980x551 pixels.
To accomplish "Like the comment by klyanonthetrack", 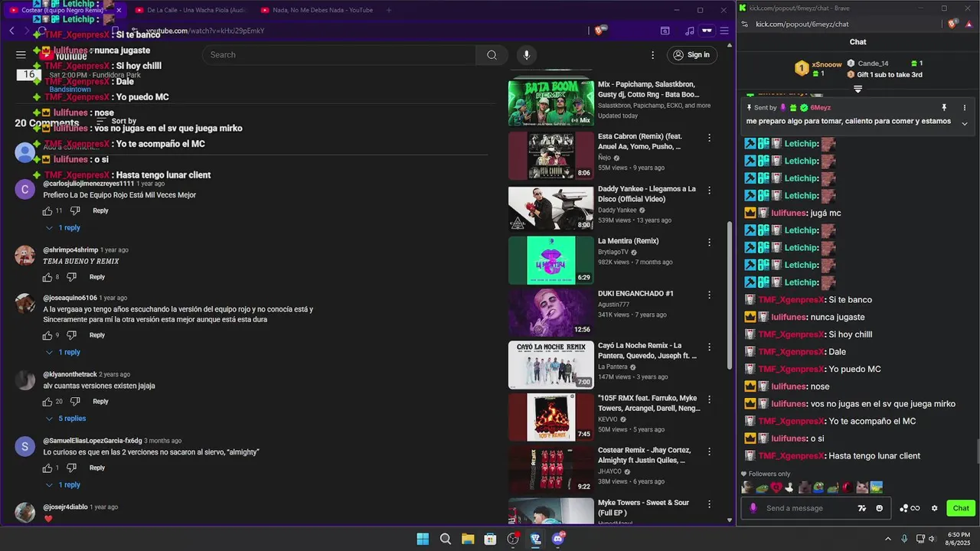I will click(47, 401).
